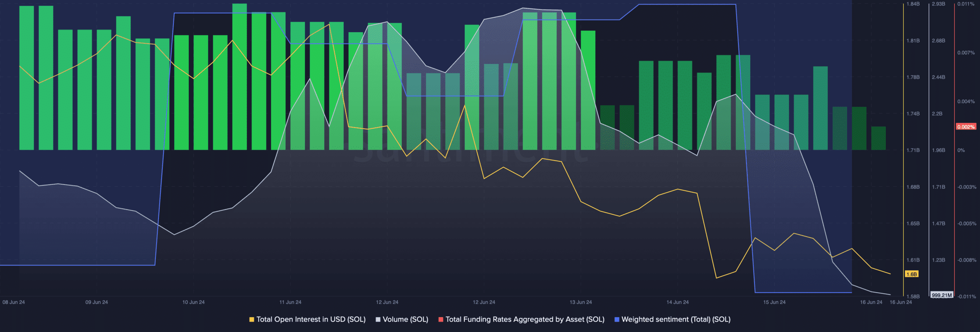Image resolution: width=980 pixels, height=332 pixels.
Task: Click the 0% funding rate axis label
Action: [x=961, y=150]
